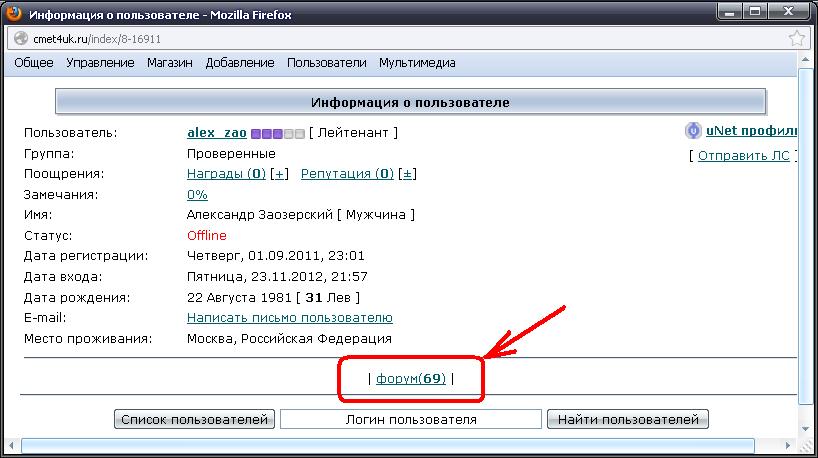
Task: Click location Москва, Российская Федерация
Action: [x=289, y=339]
